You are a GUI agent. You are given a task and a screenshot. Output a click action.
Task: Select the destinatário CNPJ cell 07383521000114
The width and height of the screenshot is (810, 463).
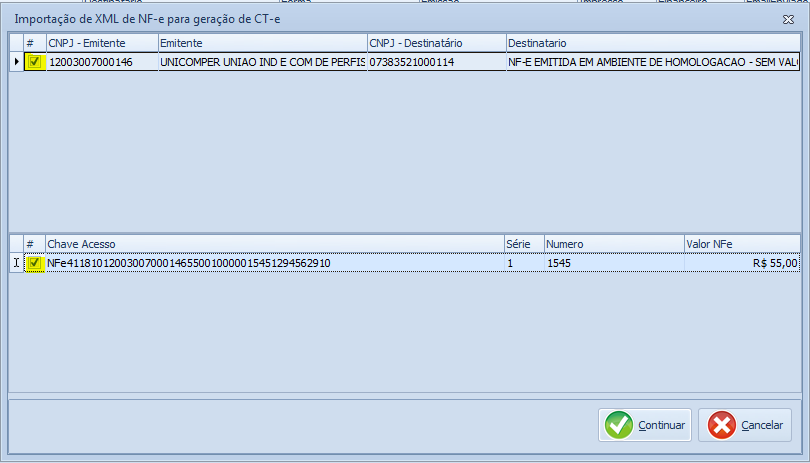[x=435, y=62]
